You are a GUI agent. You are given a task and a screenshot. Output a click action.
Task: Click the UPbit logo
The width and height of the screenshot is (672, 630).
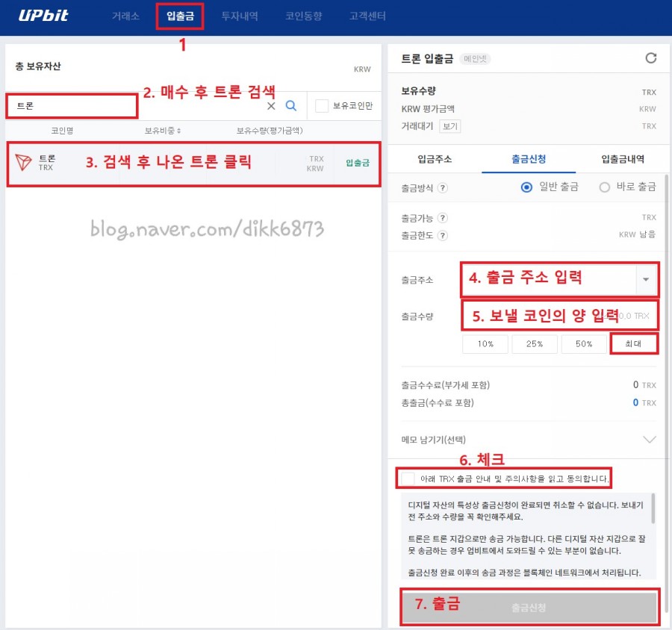tap(43, 16)
